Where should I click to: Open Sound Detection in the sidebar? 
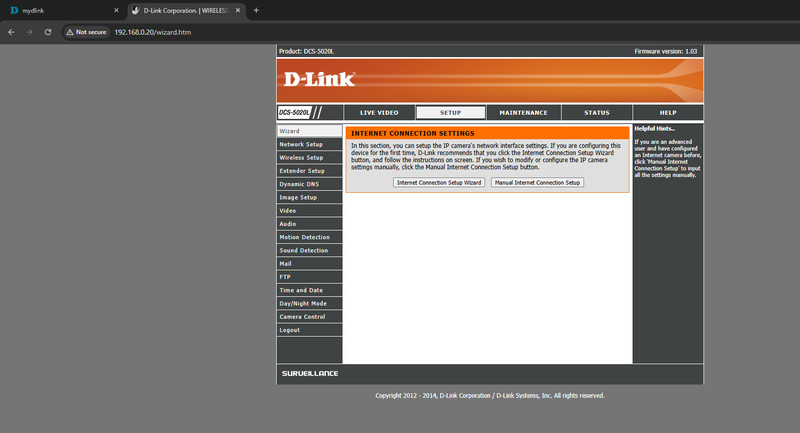tap(309, 250)
